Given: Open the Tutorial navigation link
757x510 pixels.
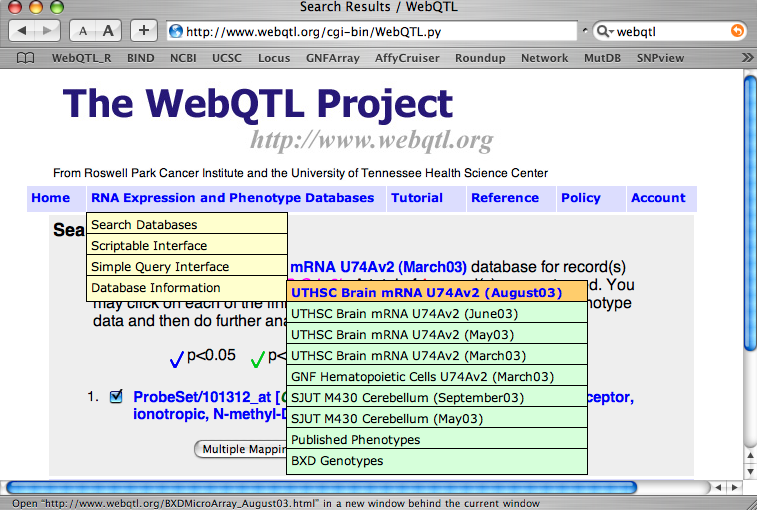Looking at the screenshot, I should pos(416,198).
